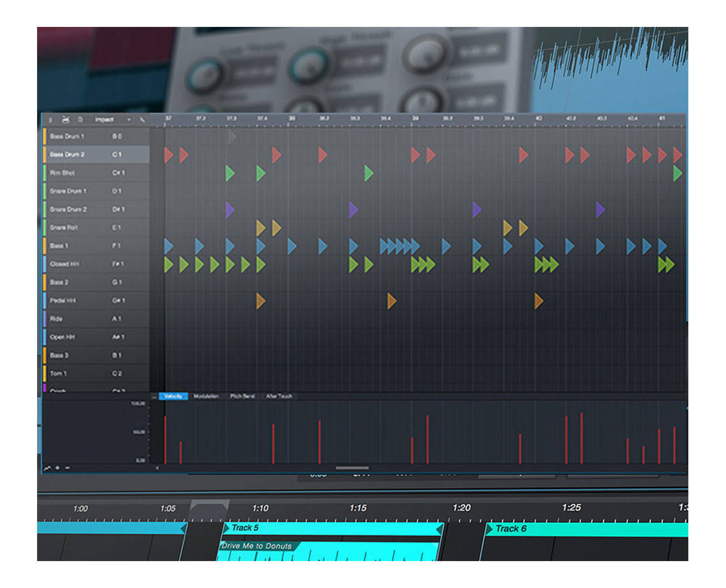The width and height of the screenshot is (726, 588).
Task: Click the 1:00 mark on bottom timeline
Action: pyautogui.click(x=80, y=509)
